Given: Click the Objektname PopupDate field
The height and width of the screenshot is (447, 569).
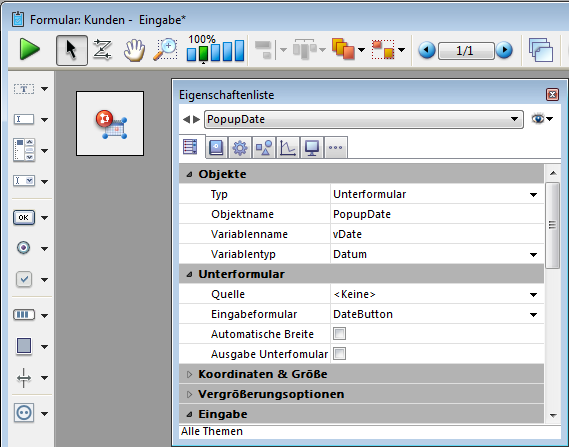Looking at the screenshot, I should pyautogui.click(x=437, y=214).
